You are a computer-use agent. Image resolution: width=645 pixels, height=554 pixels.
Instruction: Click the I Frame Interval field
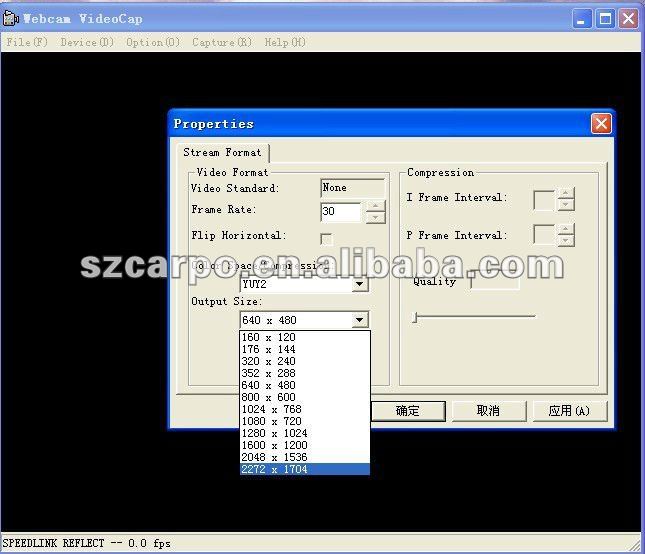click(544, 200)
